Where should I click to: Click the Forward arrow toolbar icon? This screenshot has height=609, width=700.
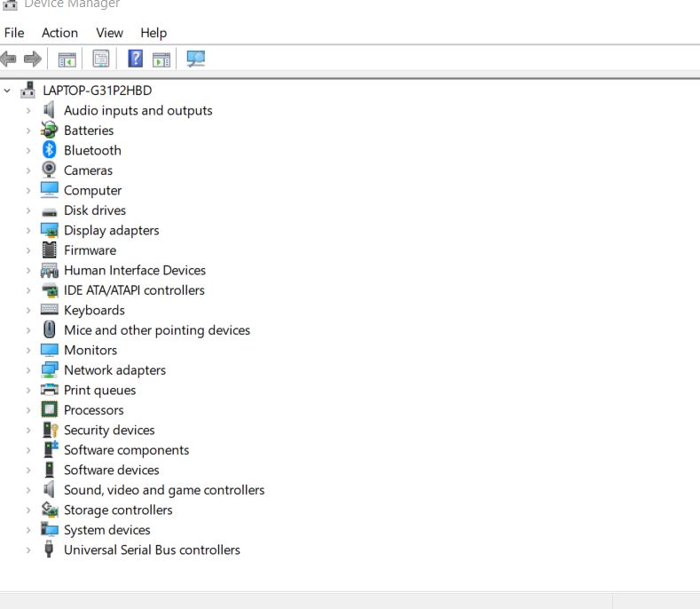click(33, 59)
